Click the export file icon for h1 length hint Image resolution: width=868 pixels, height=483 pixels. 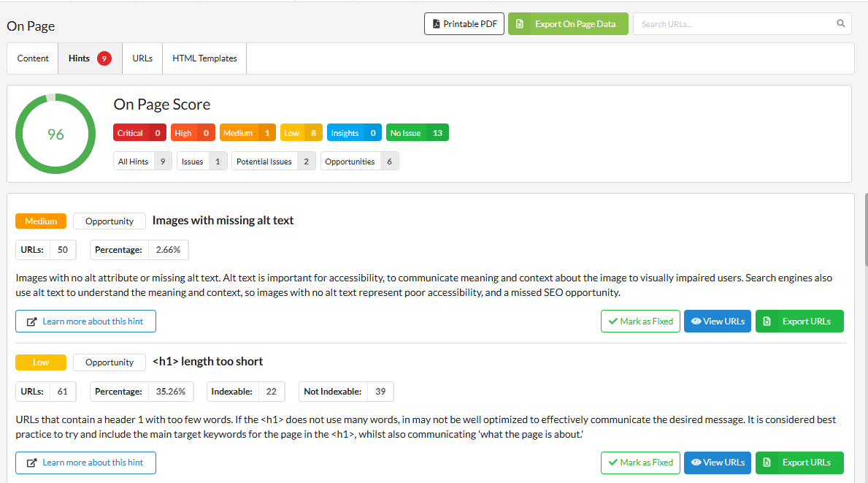click(x=767, y=463)
